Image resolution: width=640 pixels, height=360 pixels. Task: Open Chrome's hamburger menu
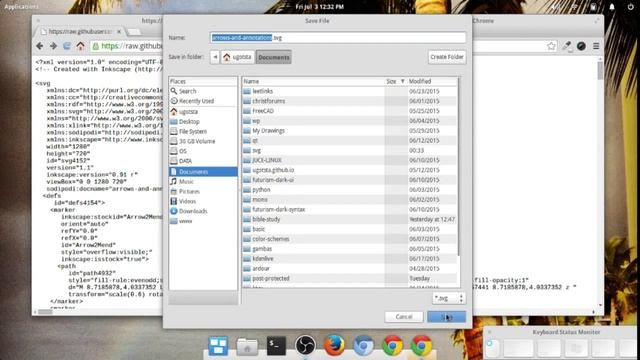596,46
